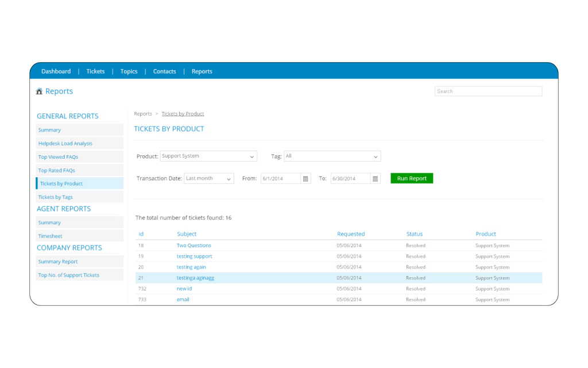Click into the Search box
The width and height of the screenshot is (588, 368).
point(488,91)
